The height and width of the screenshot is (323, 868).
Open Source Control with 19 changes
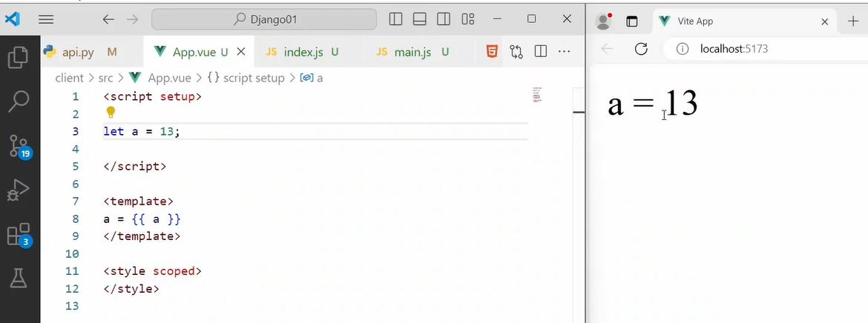tap(18, 146)
